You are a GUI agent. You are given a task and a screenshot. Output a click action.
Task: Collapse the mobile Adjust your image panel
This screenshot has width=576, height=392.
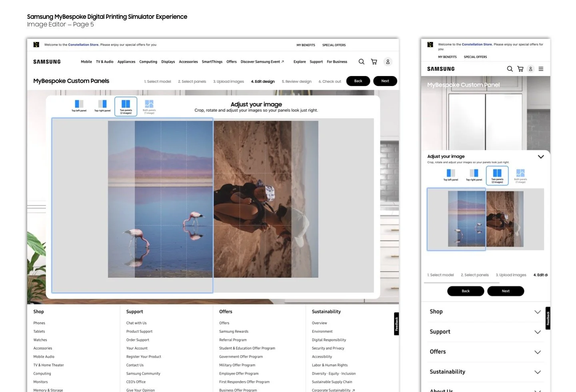tap(541, 156)
